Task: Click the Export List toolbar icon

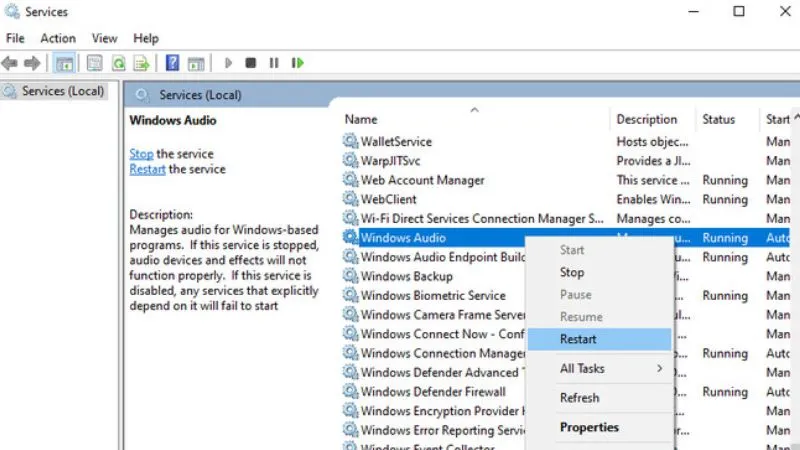Action: coord(142,63)
